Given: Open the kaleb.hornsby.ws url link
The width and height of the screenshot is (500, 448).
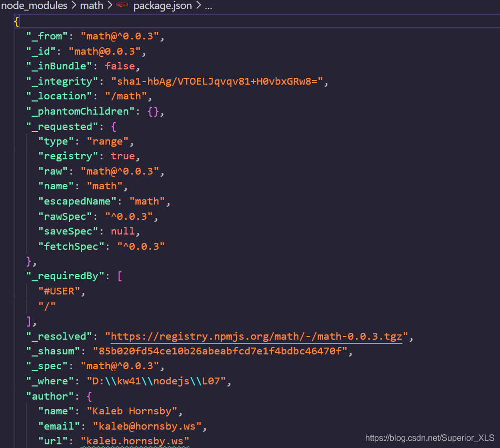Looking at the screenshot, I should click(135, 441).
